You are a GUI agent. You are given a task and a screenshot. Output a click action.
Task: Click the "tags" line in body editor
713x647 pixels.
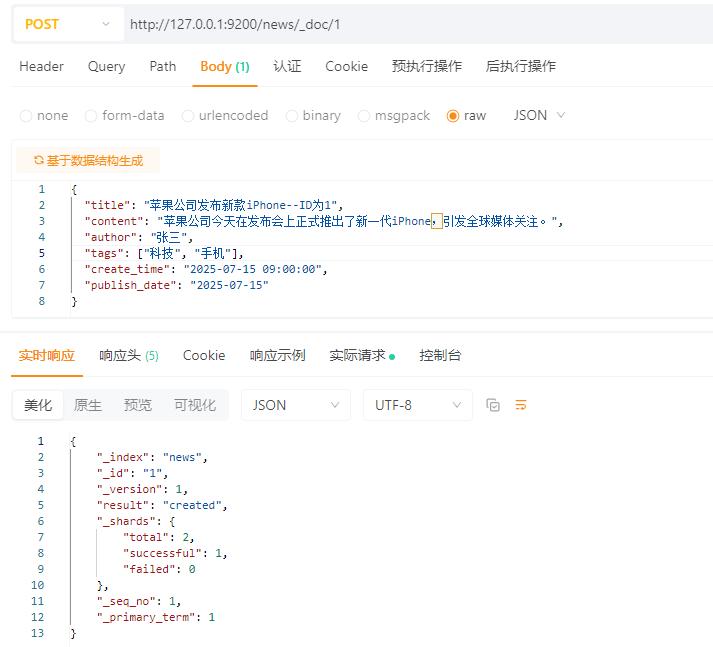click(164, 253)
